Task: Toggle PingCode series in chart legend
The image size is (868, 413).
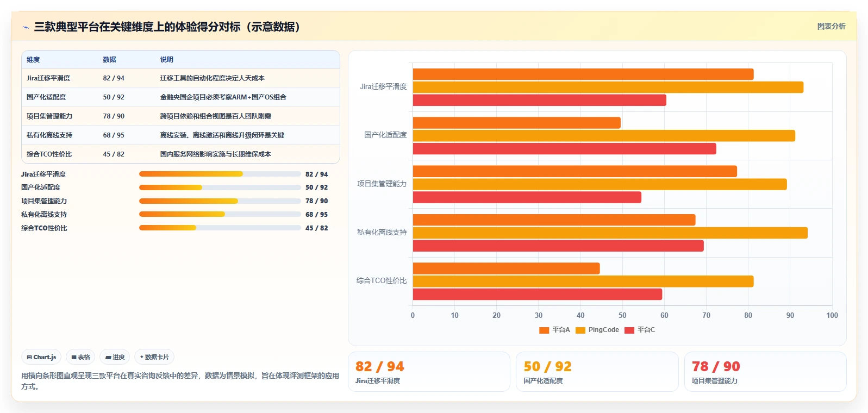Action: [x=597, y=330]
